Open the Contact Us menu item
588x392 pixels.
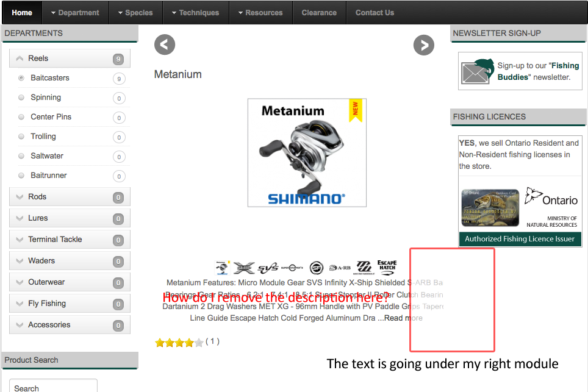tap(375, 13)
